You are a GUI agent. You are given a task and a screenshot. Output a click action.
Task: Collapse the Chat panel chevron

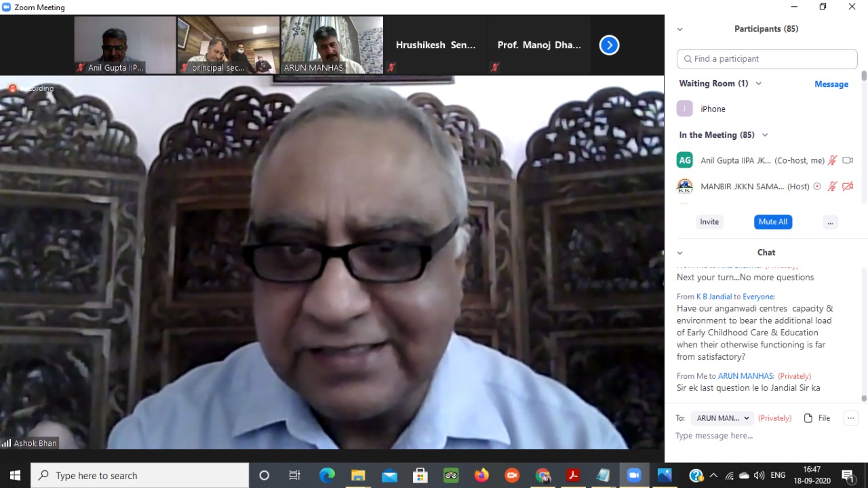click(680, 252)
